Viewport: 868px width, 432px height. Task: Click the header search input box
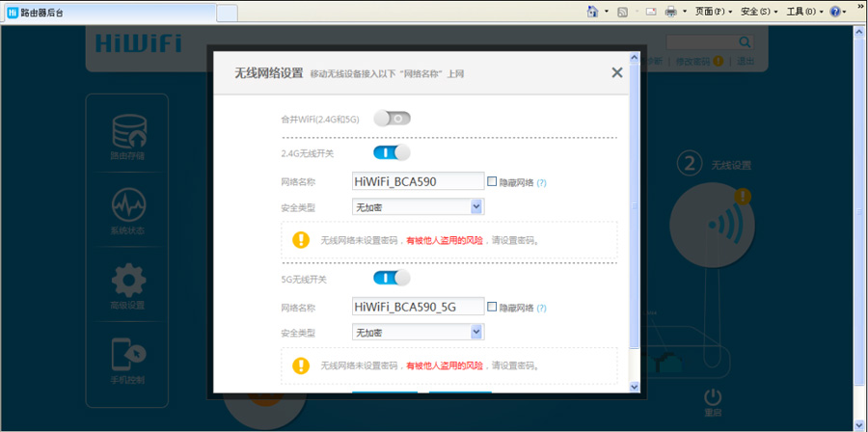coord(701,42)
